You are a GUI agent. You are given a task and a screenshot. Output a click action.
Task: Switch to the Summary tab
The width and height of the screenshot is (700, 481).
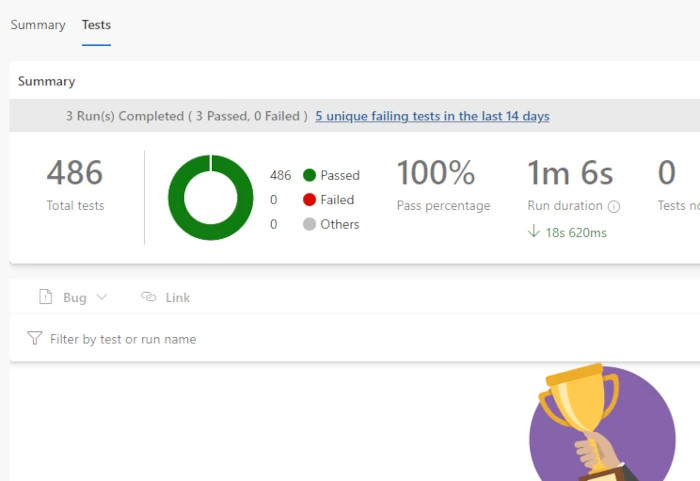tap(38, 25)
